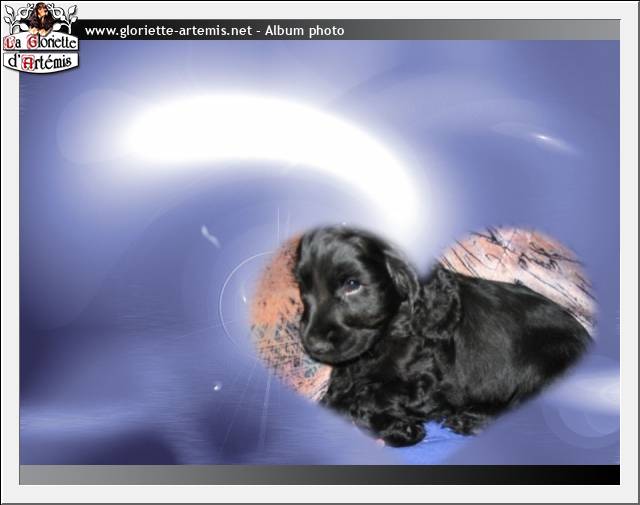Open the www.gloriette-artemis.net header link
Image resolution: width=640 pixels, height=505 pixels.
click(x=167, y=31)
